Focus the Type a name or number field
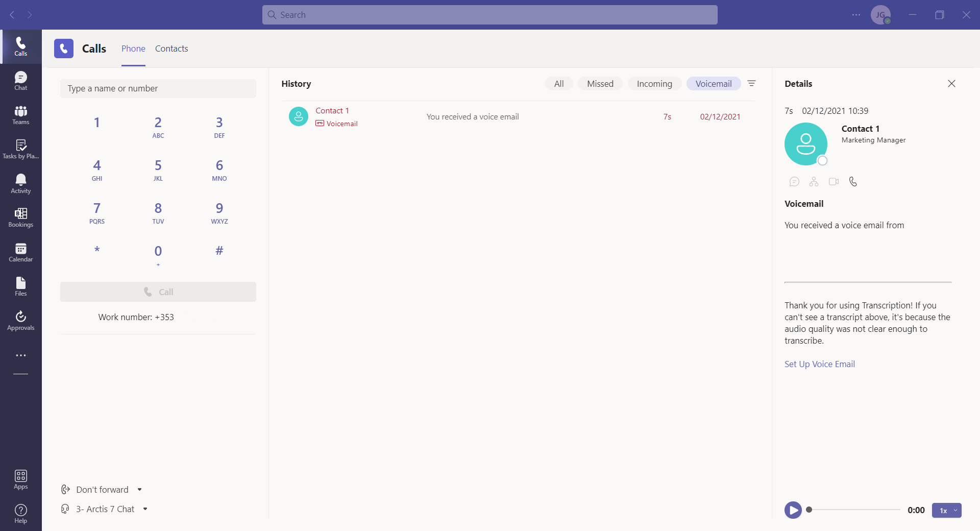Image resolution: width=980 pixels, height=531 pixels. (158, 88)
